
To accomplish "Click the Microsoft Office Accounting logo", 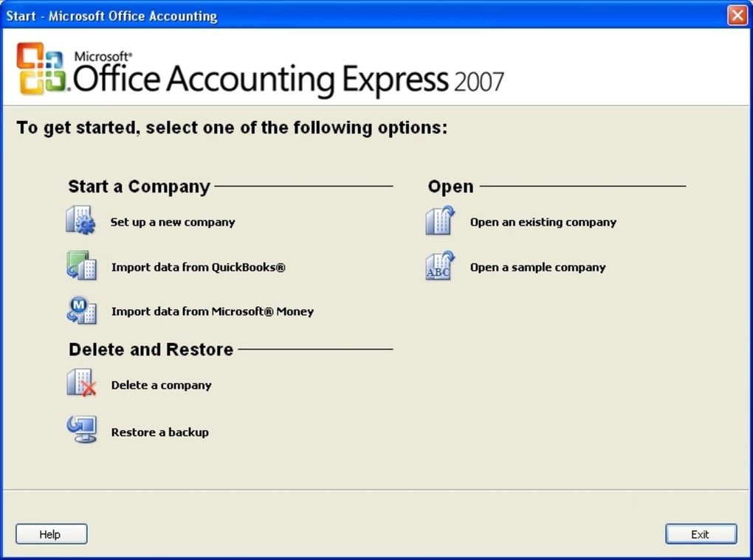I will coord(42,69).
